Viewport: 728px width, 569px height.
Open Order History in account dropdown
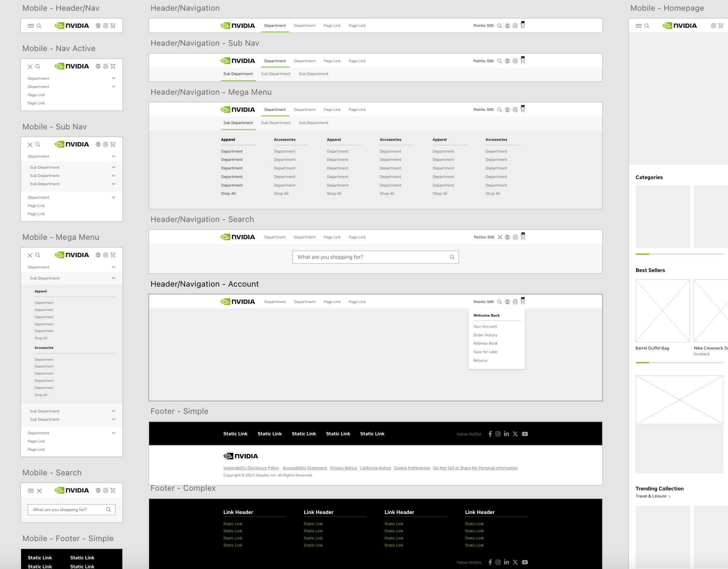pos(485,335)
